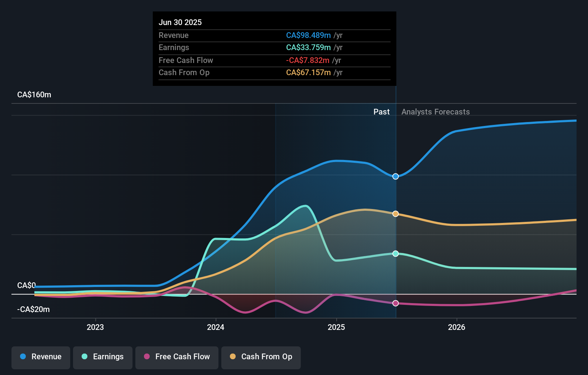Click the orange Cash From Op legend dot
The image size is (588, 375).
click(233, 356)
